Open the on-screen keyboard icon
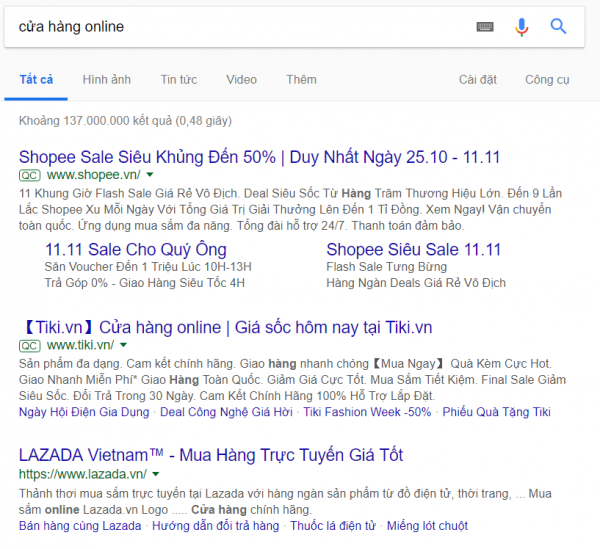This screenshot has width=600, height=549. tap(485, 27)
